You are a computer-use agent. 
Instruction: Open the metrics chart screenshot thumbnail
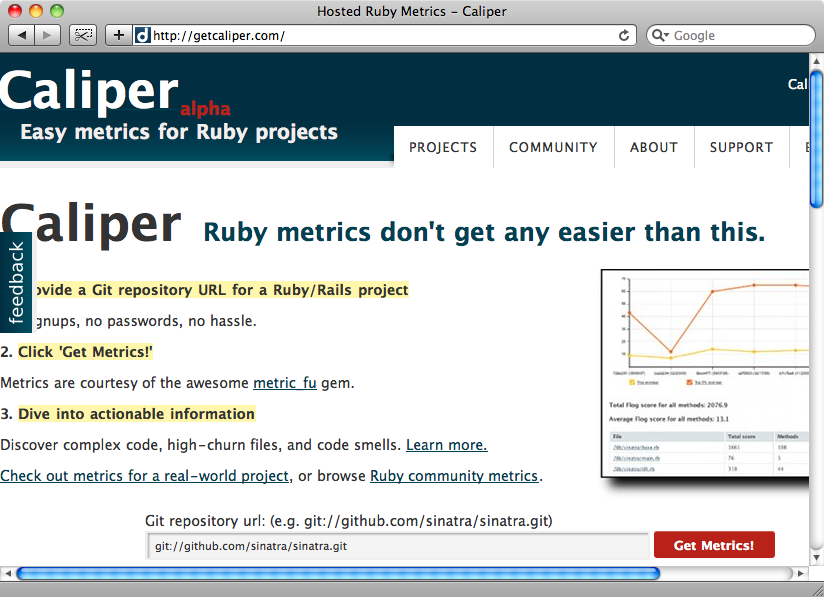(x=705, y=374)
